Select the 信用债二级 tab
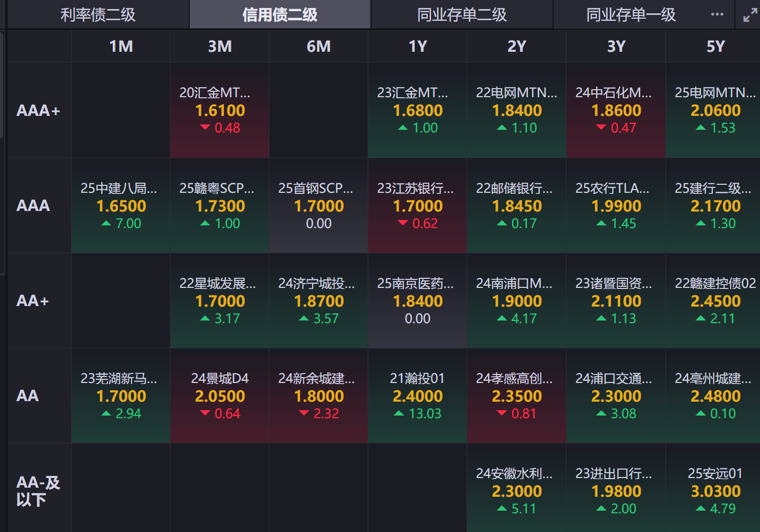The height and width of the screenshot is (532, 760). (280, 14)
